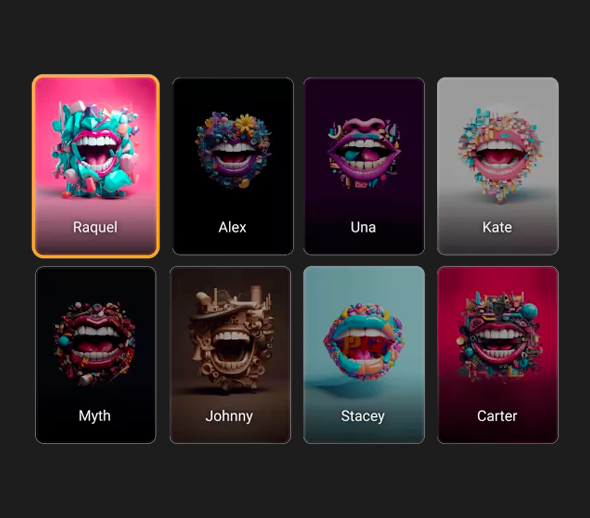
Task: Choose the Alex voice card
Action: click(233, 166)
